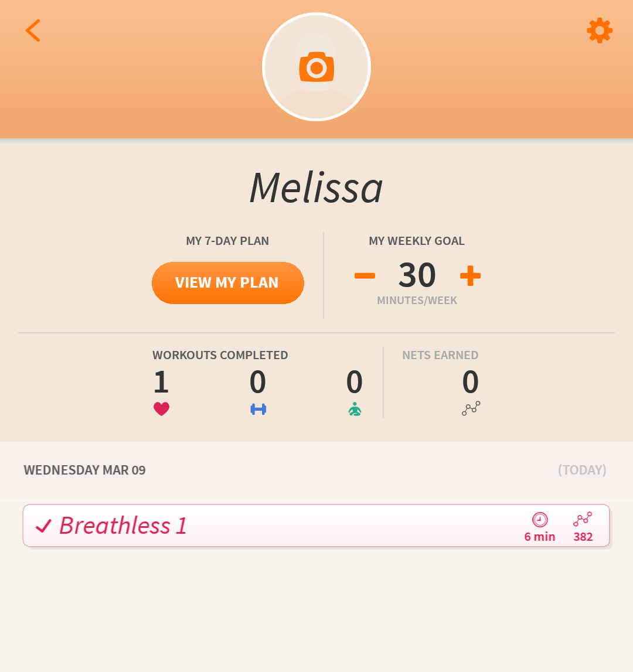Increase weekly goal with plus button
Screen dimensions: 633x672
click(x=471, y=275)
